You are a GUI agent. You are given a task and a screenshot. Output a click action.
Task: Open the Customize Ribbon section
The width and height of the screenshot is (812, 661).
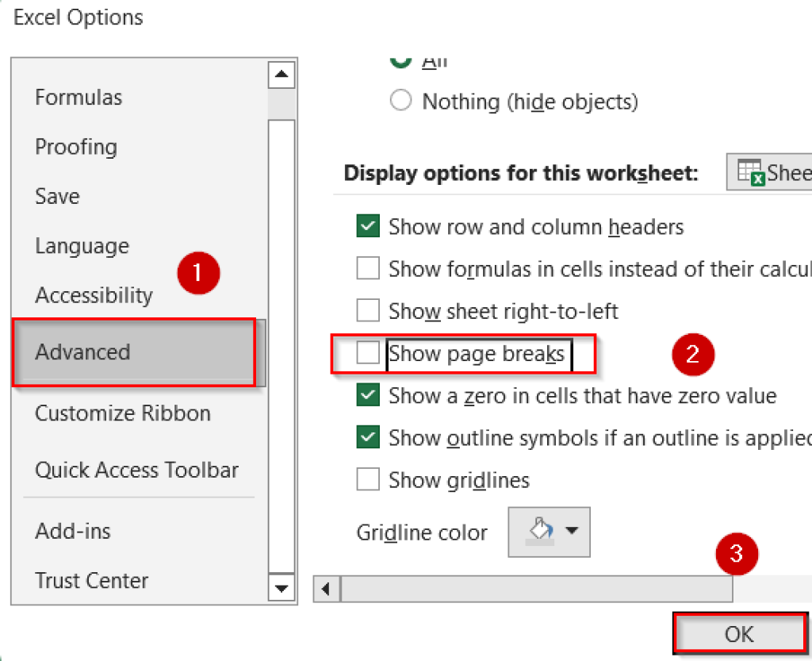123,413
